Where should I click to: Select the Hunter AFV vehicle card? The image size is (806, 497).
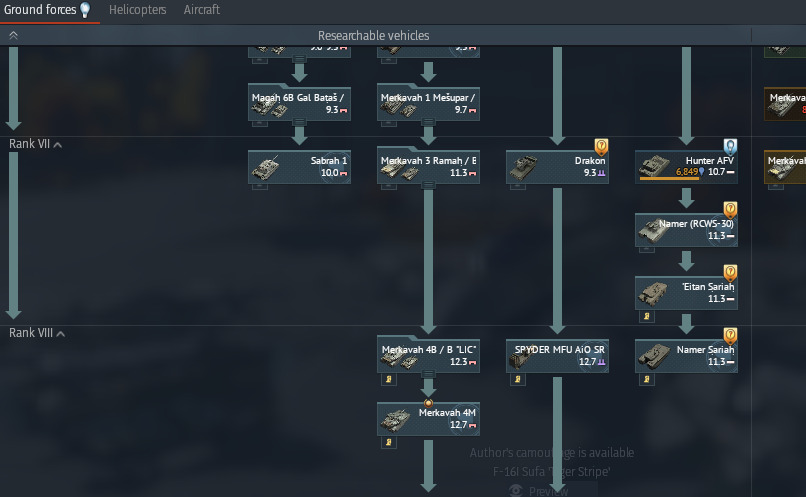(686, 167)
